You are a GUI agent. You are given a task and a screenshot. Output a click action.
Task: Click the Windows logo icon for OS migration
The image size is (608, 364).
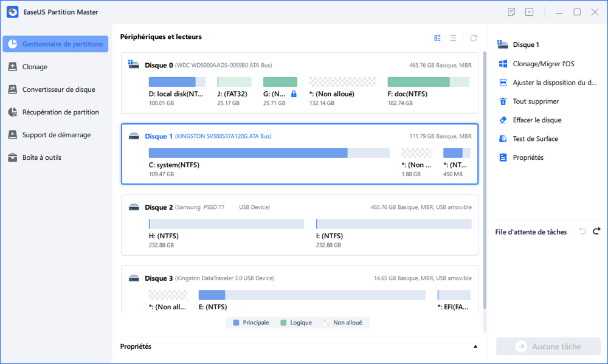pos(503,64)
